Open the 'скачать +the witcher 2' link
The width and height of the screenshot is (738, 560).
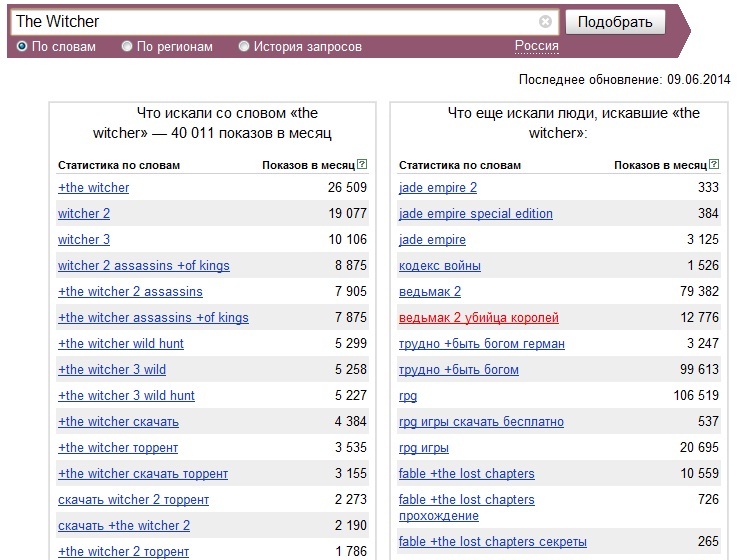[x=124, y=525]
